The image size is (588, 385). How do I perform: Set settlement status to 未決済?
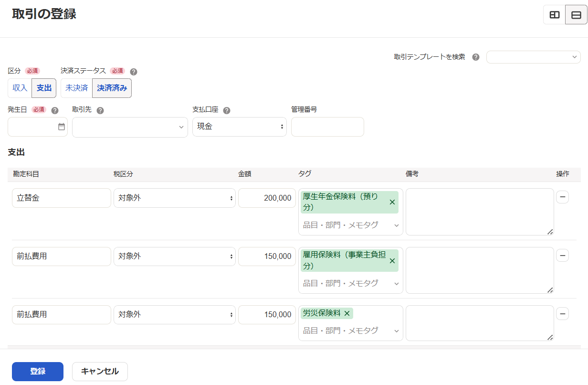[x=76, y=88]
